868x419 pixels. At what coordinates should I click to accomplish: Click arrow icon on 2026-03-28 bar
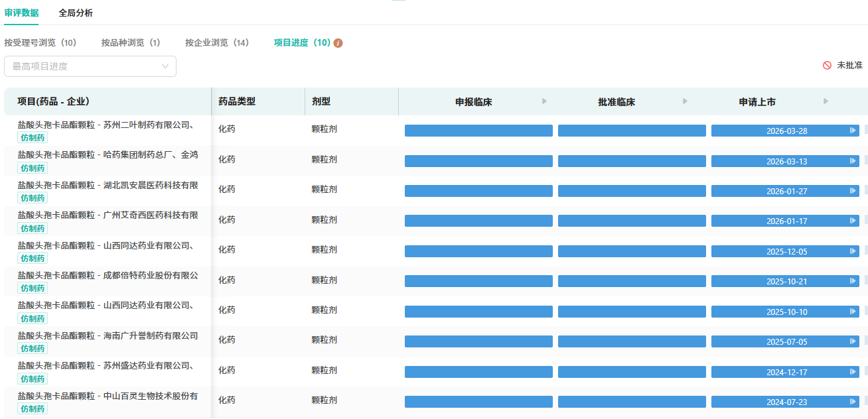click(x=853, y=131)
